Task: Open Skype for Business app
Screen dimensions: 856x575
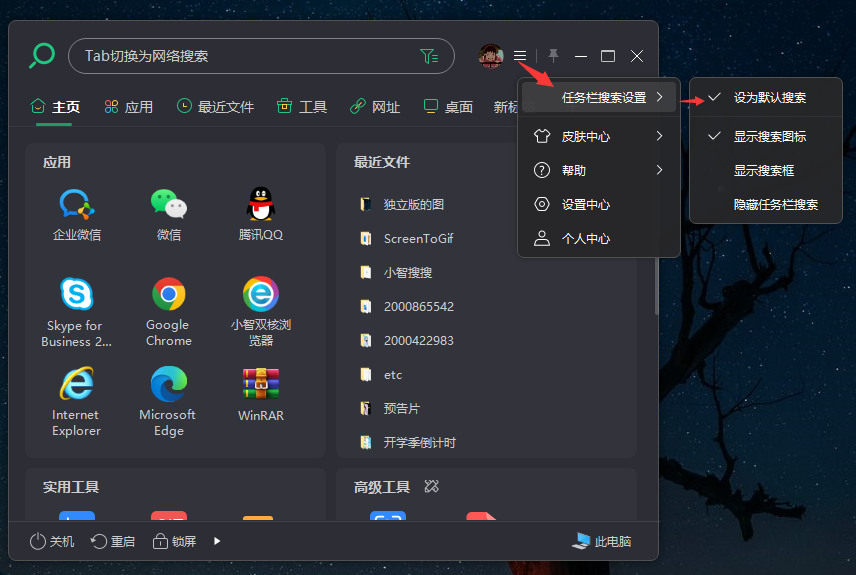Action: pyautogui.click(x=76, y=312)
